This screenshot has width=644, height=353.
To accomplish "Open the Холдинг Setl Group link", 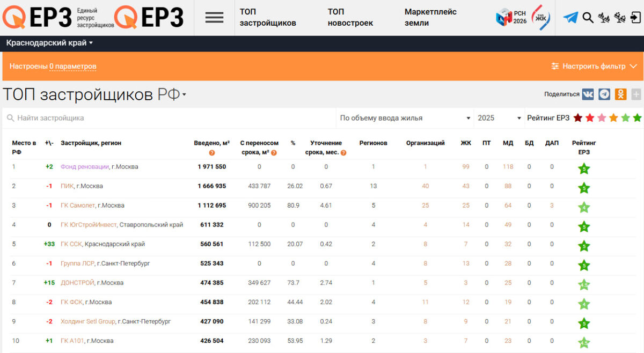I will tap(88, 321).
